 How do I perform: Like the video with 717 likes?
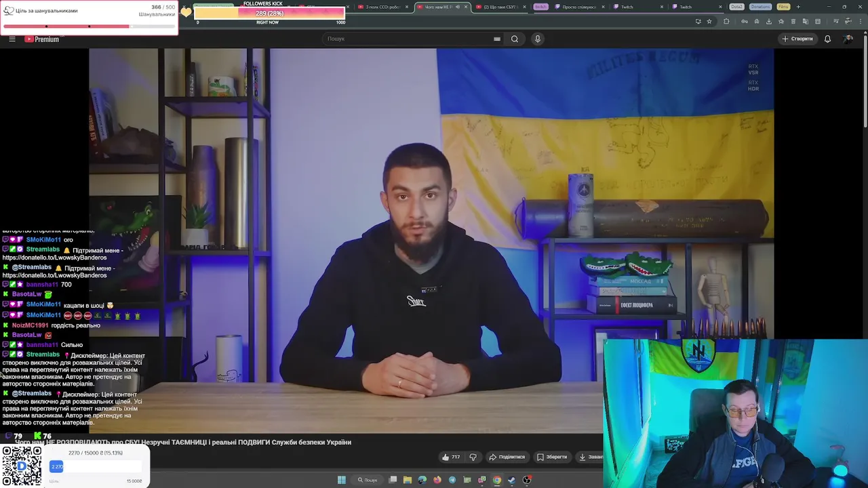coord(451,457)
